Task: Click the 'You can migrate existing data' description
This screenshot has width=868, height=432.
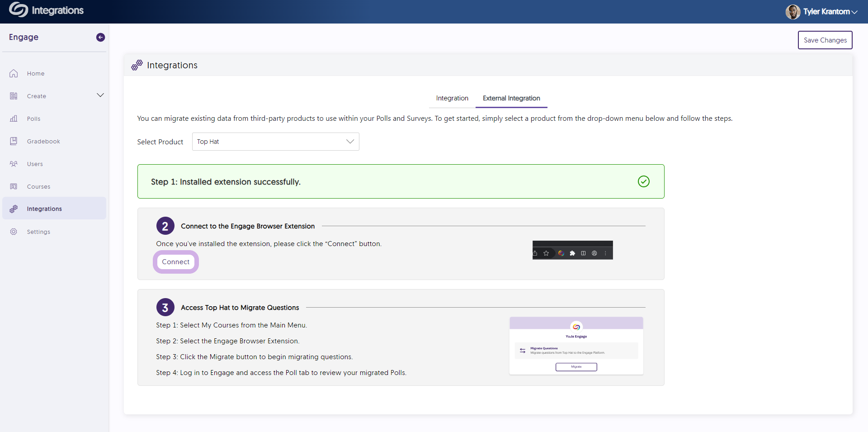Action: pos(434,119)
